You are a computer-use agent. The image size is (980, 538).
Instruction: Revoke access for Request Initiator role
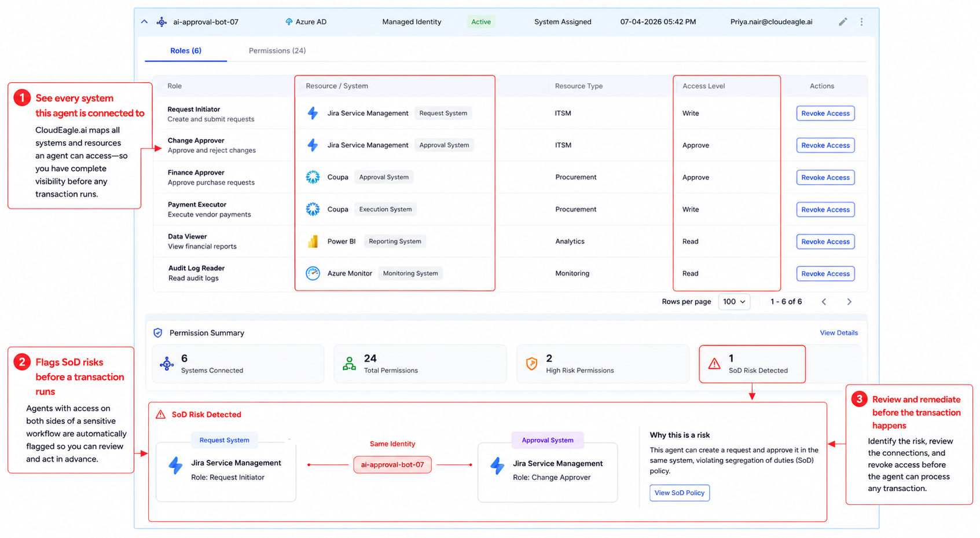click(825, 114)
